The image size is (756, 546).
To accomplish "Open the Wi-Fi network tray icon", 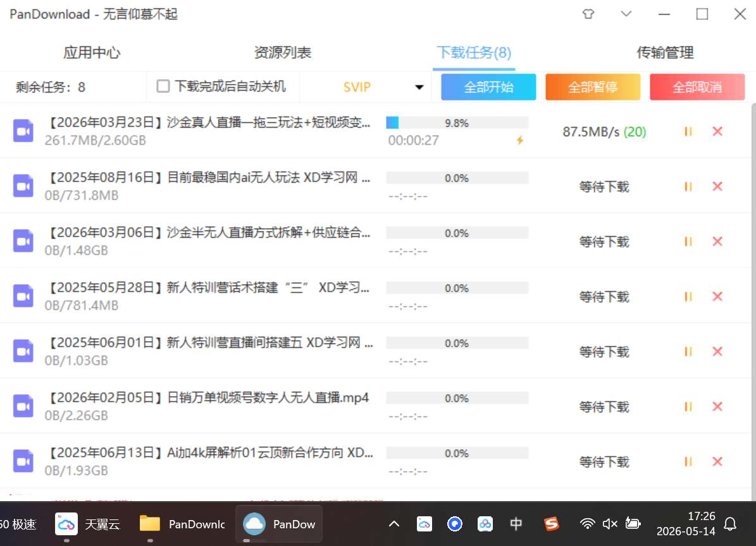I will click(587, 524).
